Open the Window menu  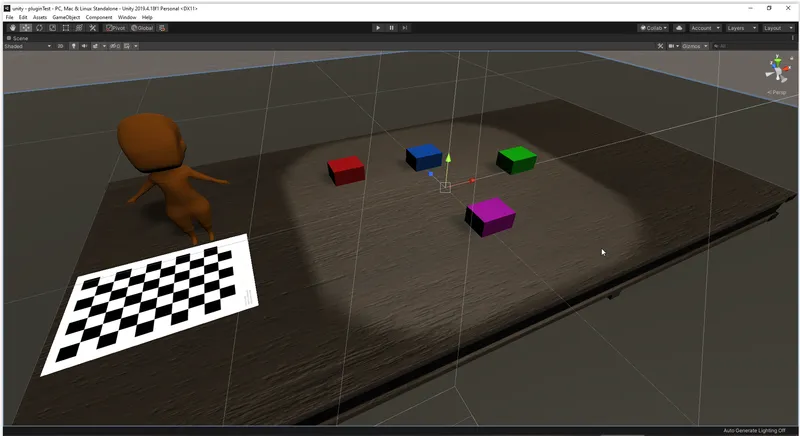tap(127, 17)
